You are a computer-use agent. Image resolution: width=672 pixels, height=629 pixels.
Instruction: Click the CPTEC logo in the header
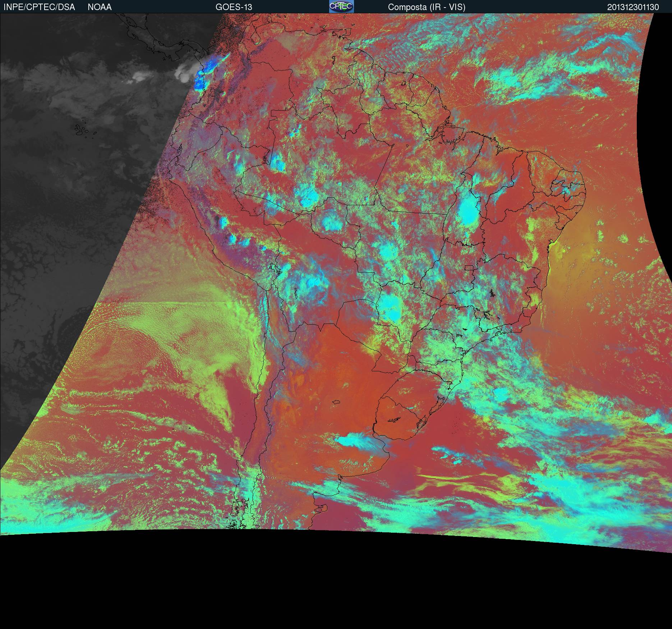click(341, 6)
